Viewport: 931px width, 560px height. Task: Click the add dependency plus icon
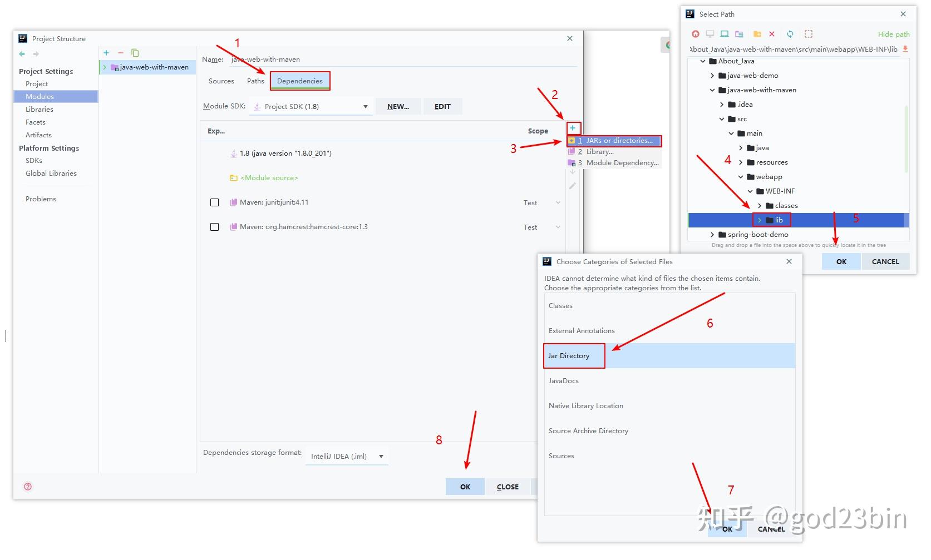573,128
